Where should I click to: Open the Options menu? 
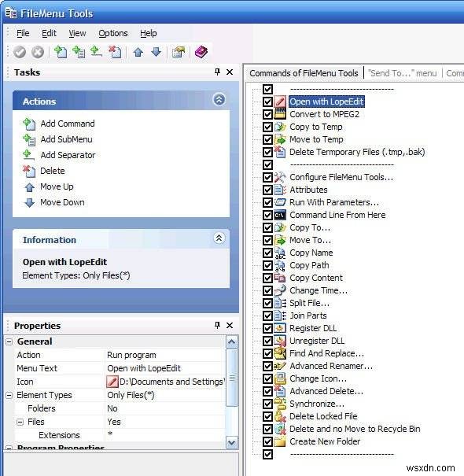tap(113, 33)
